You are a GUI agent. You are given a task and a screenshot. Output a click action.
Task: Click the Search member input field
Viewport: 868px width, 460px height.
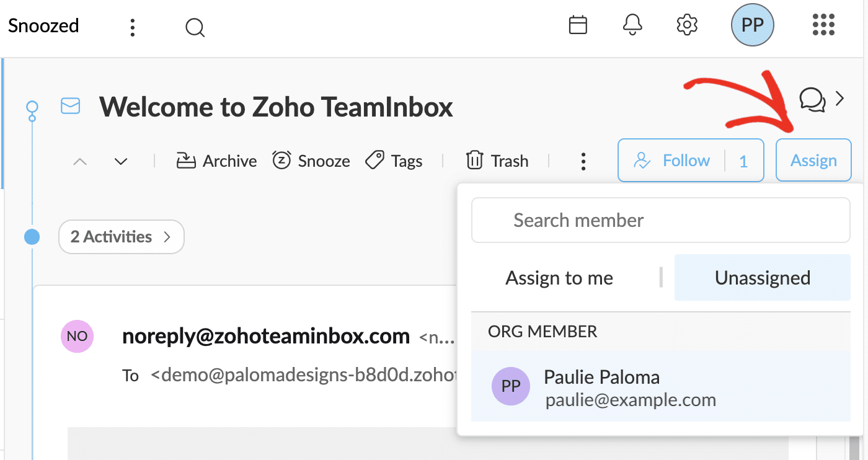point(660,220)
